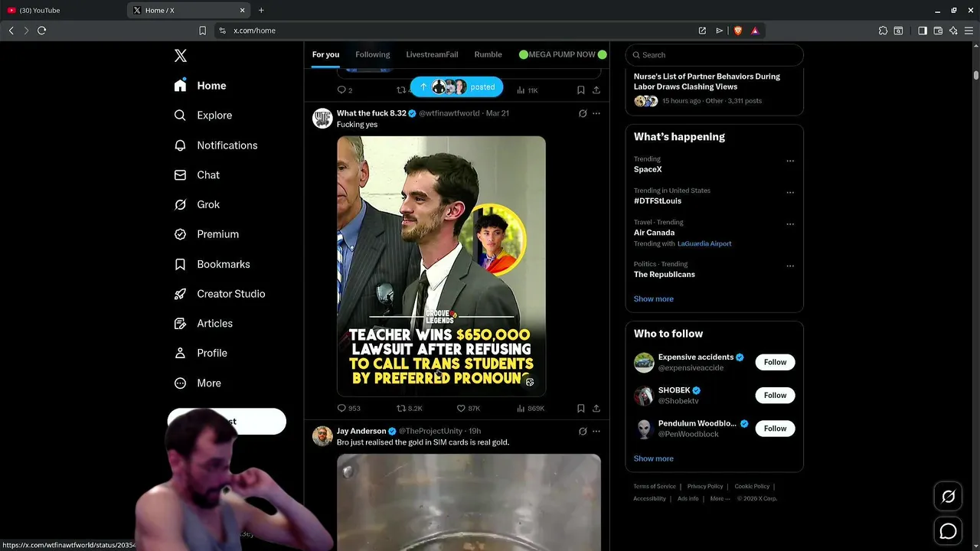The image size is (980, 551).
Task: Open more options for SpaceX trend
Action: point(790,161)
